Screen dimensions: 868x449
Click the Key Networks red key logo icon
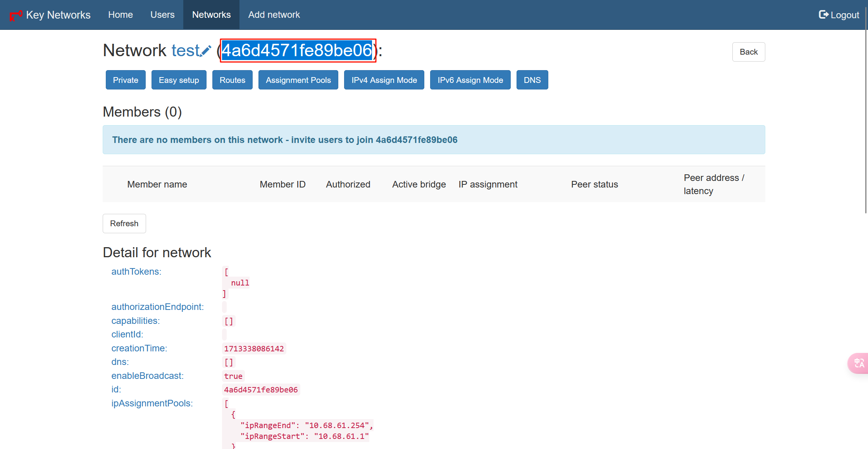point(15,15)
